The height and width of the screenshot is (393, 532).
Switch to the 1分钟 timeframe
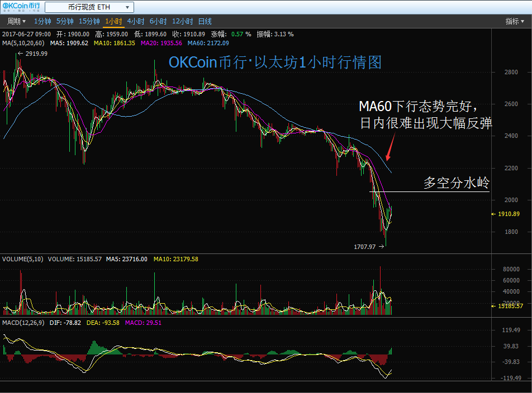[42, 21]
